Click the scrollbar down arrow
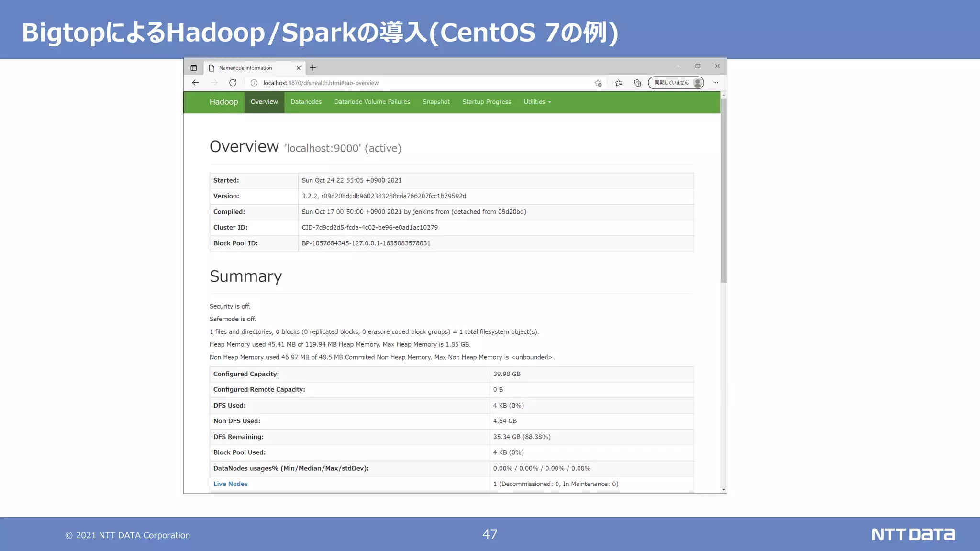The image size is (980, 551). [x=724, y=490]
